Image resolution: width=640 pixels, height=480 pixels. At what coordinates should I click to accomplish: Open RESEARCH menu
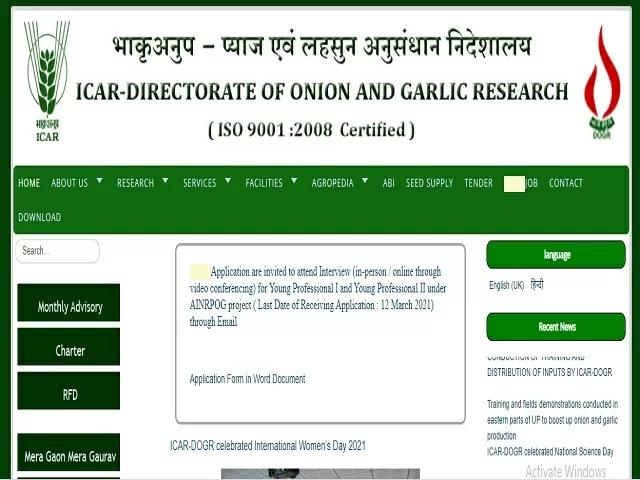tap(136, 183)
